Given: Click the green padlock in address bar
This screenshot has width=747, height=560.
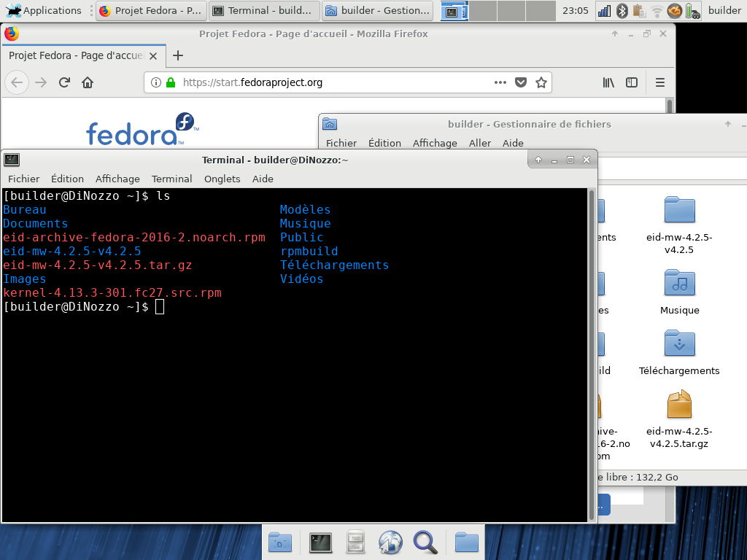Looking at the screenshot, I should point(171,82).
